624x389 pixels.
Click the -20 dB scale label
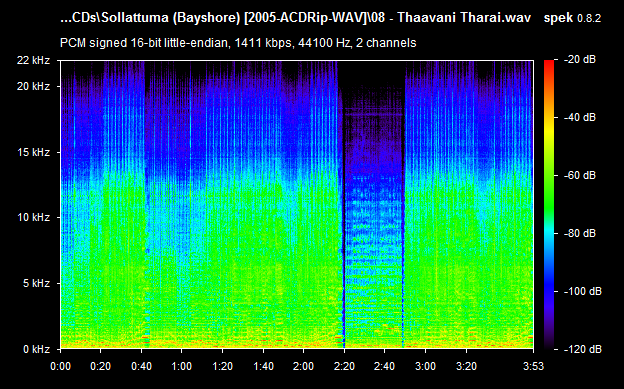pos(581,60)
